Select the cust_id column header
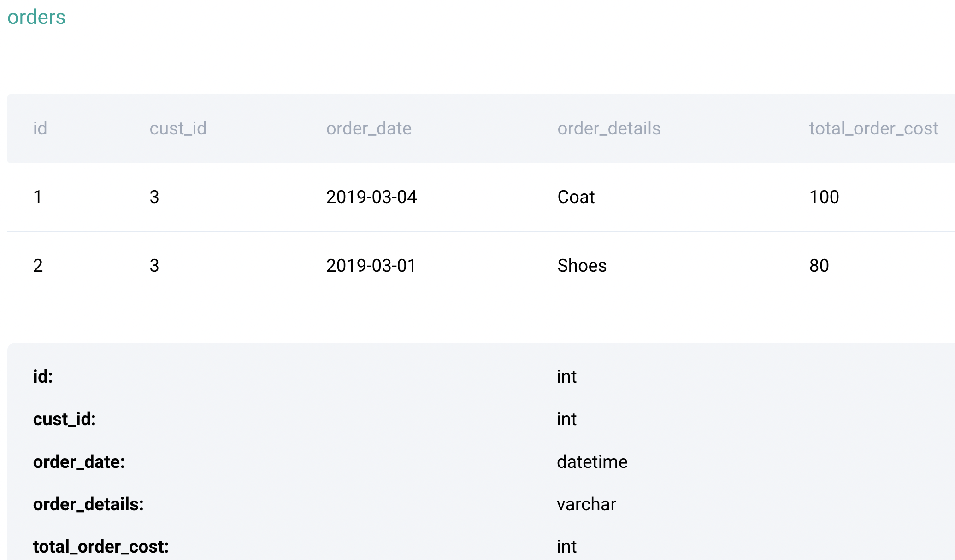 [178, 128]
